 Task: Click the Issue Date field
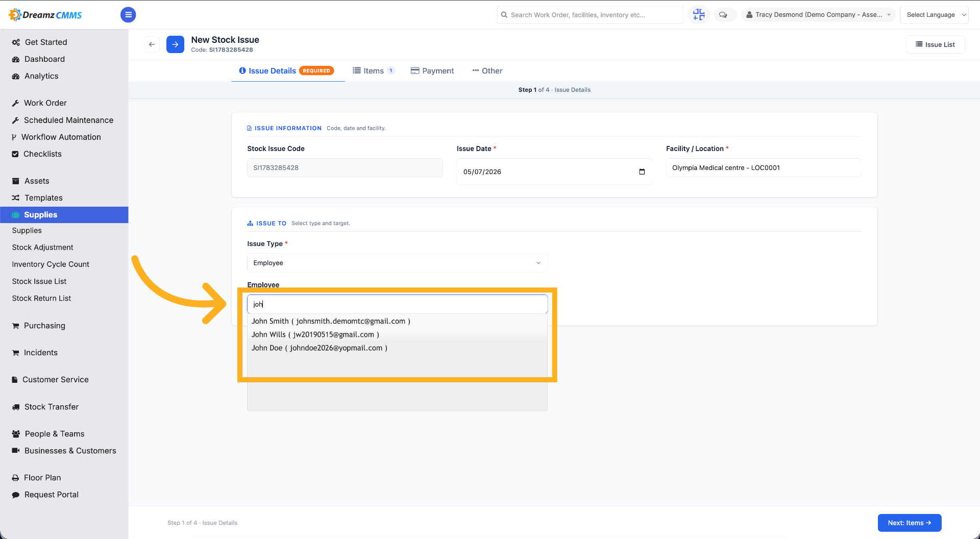(554, 171)
